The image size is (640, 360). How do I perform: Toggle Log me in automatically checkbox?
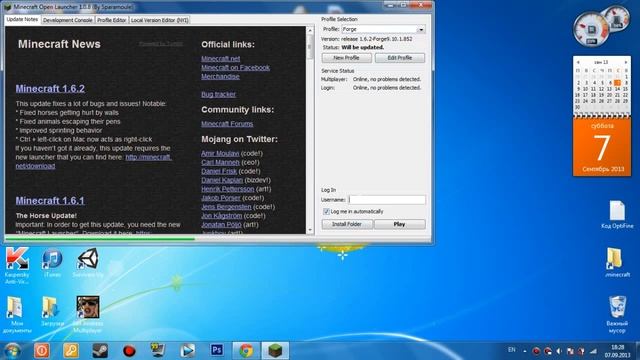pyautogui.click(x=326, y=211)
